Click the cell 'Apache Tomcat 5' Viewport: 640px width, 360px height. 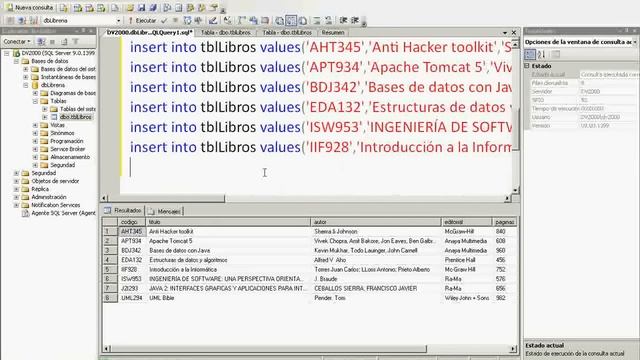point(228,241)
